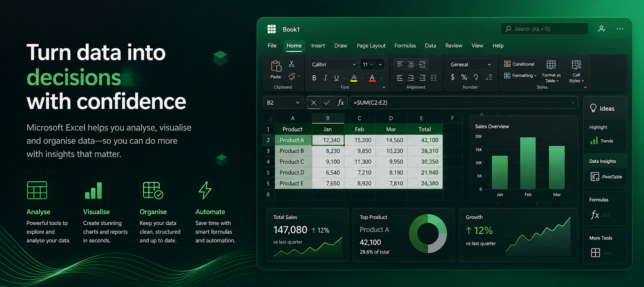
Task: Click the Organise table-check icon
Action: [153, 190]
